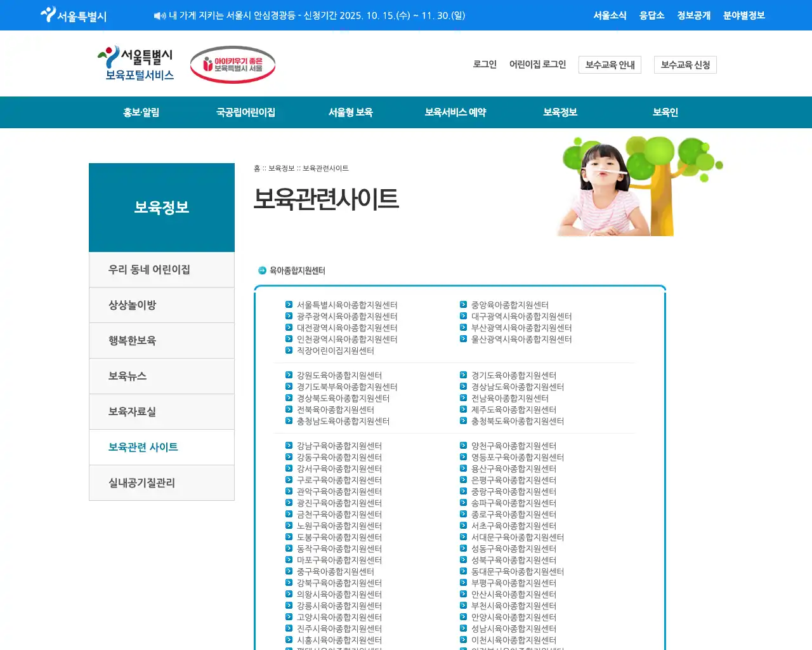Viewport: 812px width, 650px height.
Task: Open the 홍보·알림 menu
Action: (141, 112)
